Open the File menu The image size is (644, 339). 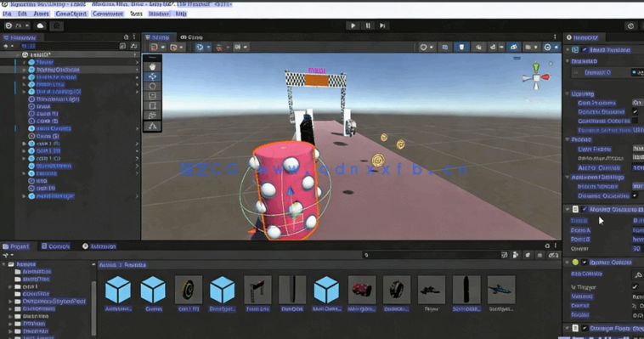pos(7,14)
